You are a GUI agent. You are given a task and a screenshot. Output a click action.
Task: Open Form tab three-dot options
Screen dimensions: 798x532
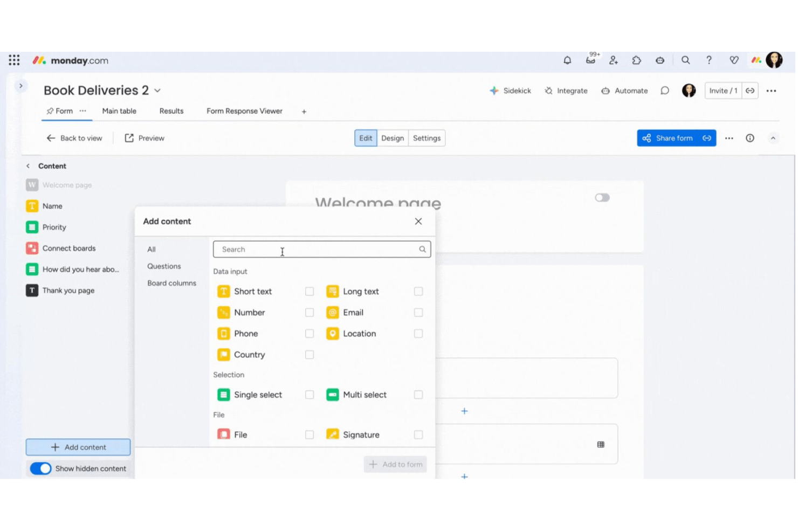click(x=83, y=110)
